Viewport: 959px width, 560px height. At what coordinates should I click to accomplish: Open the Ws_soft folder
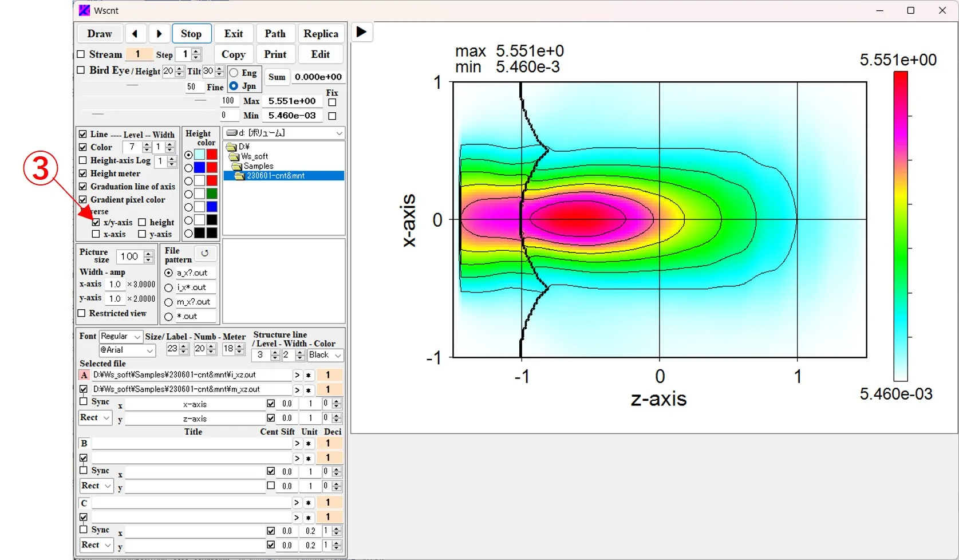point(234,156)
